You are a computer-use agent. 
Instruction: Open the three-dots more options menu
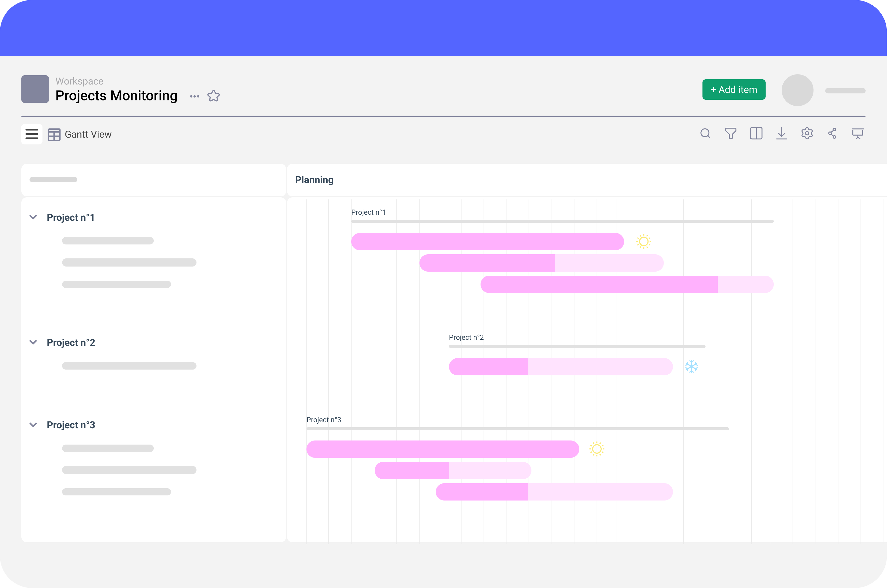pos(194,96)
